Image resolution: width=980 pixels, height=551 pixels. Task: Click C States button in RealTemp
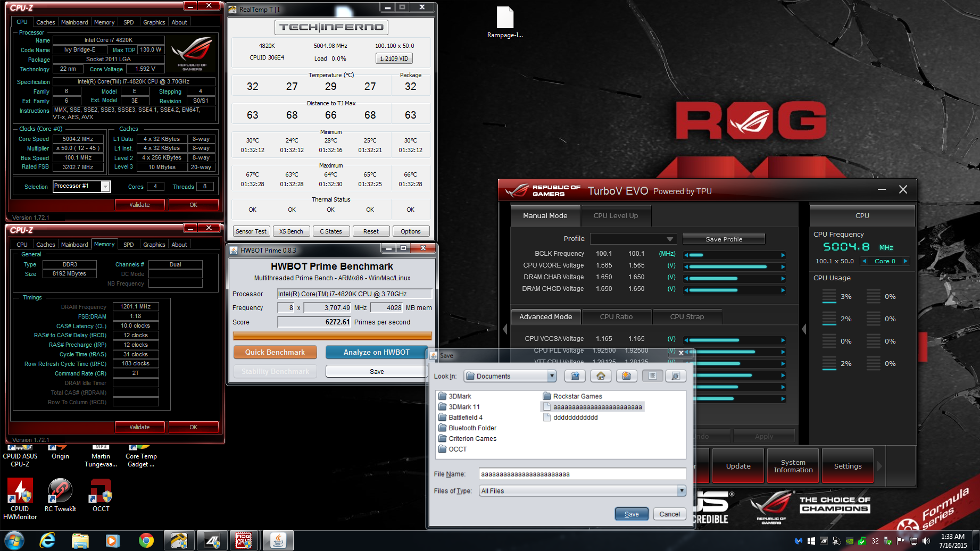coord(331,231)
